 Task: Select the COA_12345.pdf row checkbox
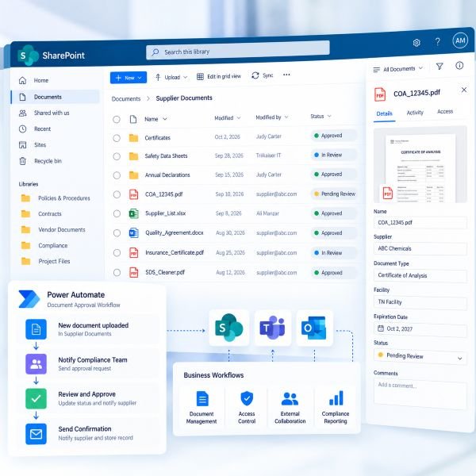117,194
